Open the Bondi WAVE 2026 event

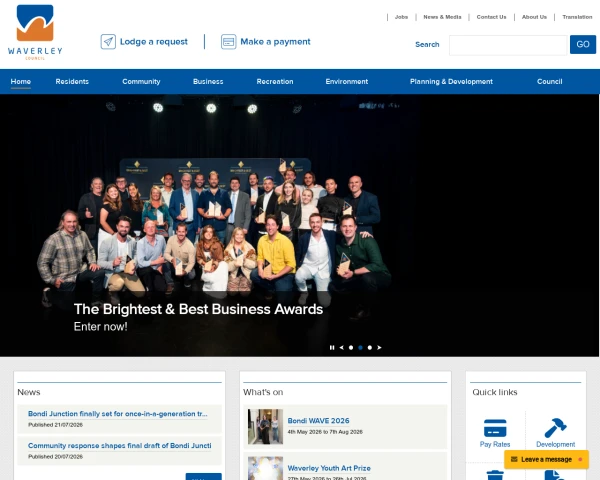pyautogui.click(x=318, y=421)
